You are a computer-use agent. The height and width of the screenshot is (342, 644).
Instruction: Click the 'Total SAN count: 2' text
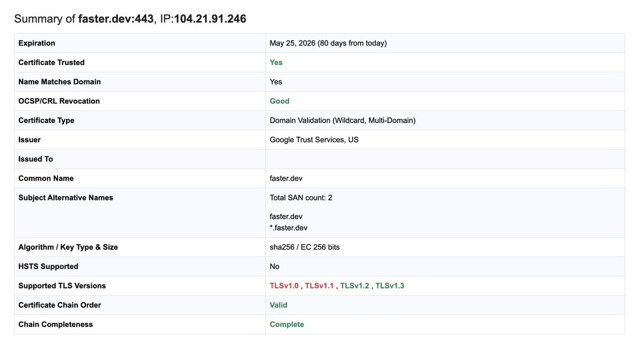pos(301,197)
